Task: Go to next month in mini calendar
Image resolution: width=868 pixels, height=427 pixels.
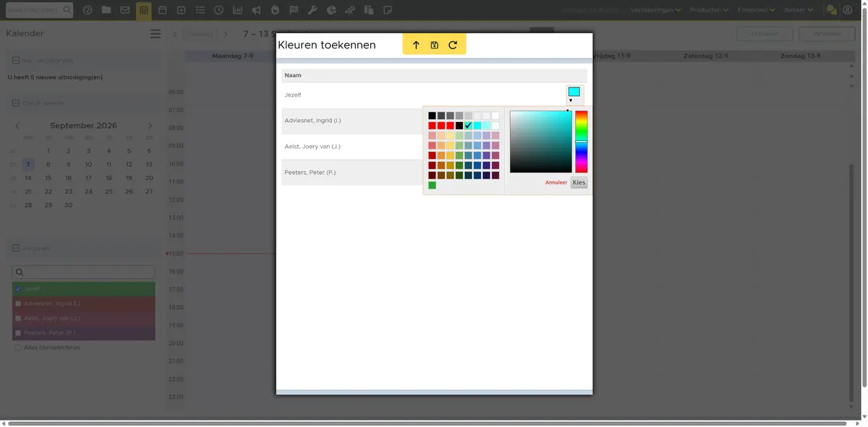Action: (150, 126)
